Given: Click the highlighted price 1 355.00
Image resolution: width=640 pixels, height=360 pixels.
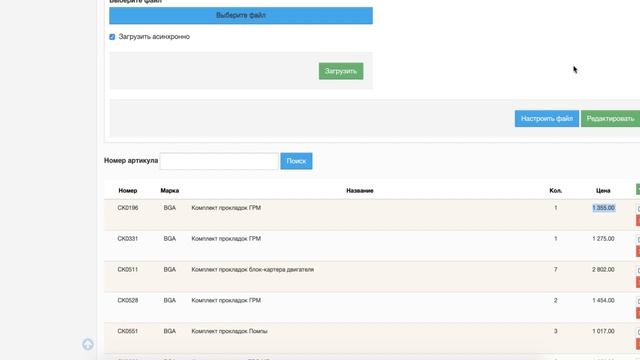Looking at the screenshot, I should point(603,208).
